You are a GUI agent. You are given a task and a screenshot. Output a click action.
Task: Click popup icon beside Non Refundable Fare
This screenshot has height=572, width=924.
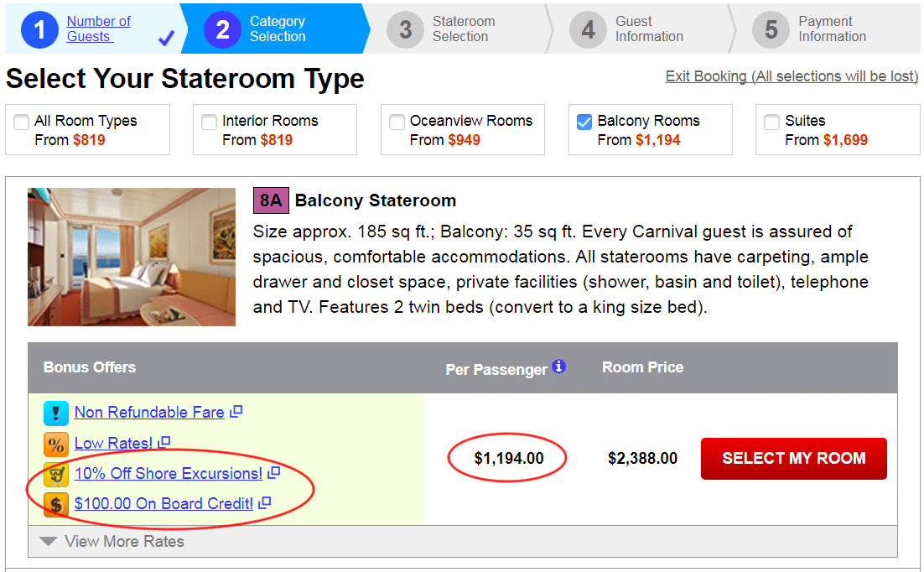(x=236, y=412)
